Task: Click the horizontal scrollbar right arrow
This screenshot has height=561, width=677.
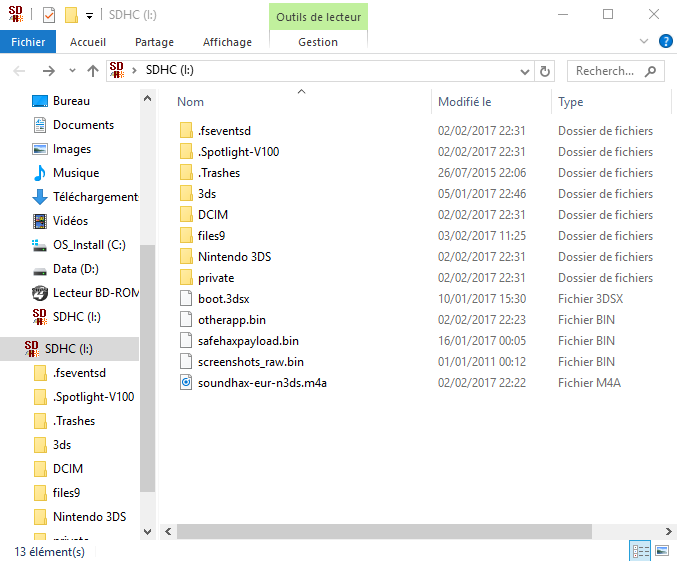Action: click(x=668, y=532)
